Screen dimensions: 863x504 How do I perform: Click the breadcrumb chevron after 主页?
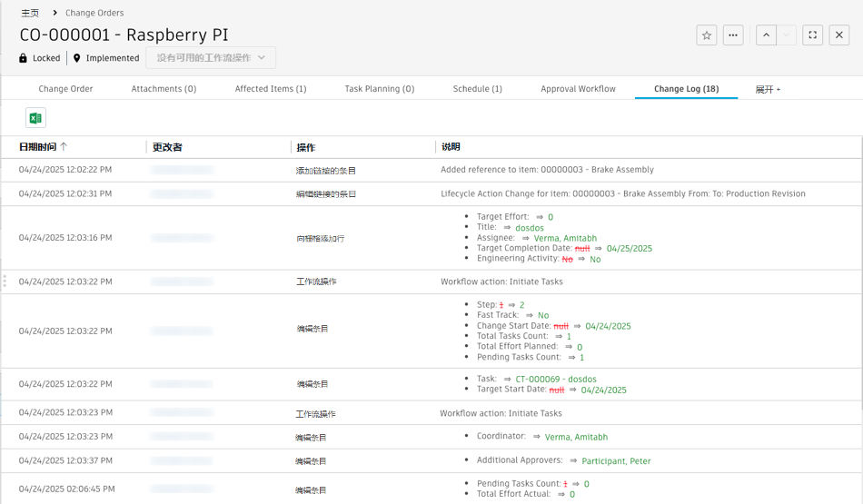coord(55,12)
